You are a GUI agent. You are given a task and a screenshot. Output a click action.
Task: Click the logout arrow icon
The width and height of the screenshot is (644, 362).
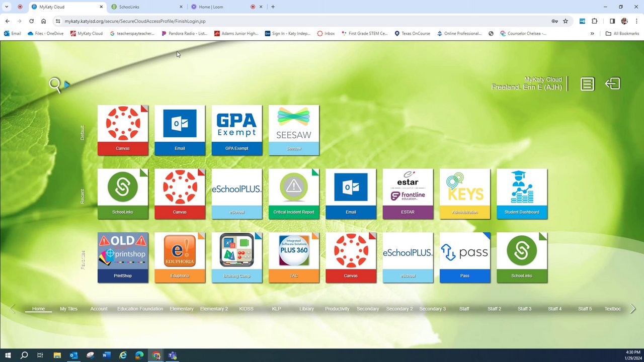tap(612, 83)
